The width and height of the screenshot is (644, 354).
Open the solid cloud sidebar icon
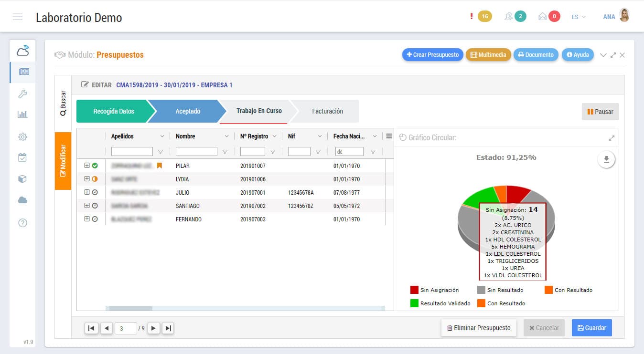[22, 200]
